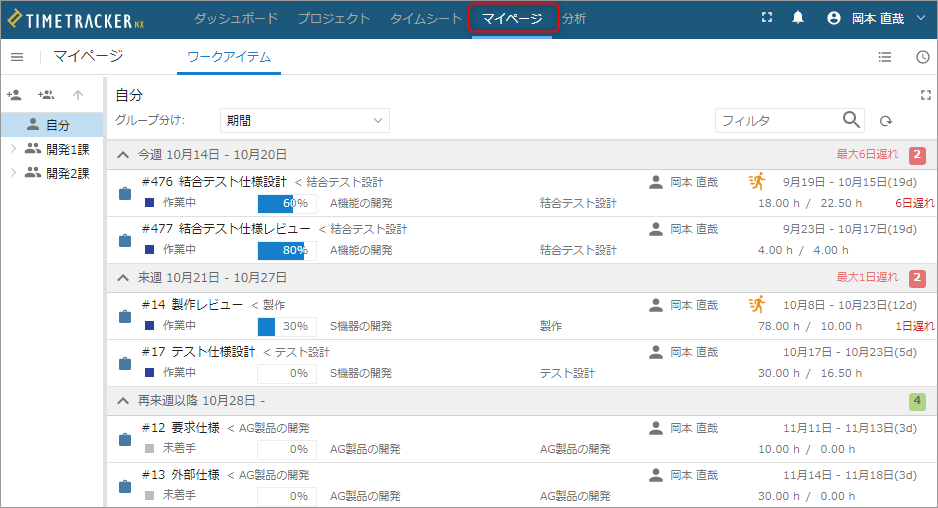Open the clock history icon
This screenshot has width=938, height=508.
tap(923, 57)
